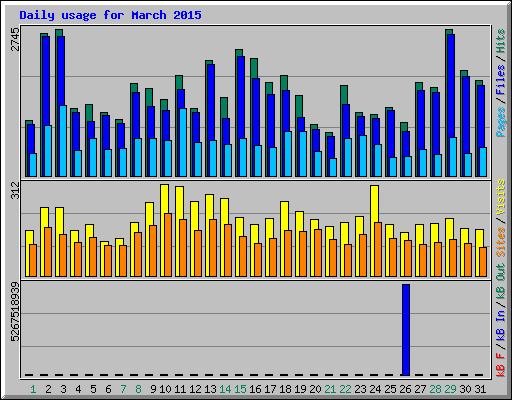Click the cyan pages bar for day 3
The height and width of the screenshot is (400, 512).
(x=63, y=141)
